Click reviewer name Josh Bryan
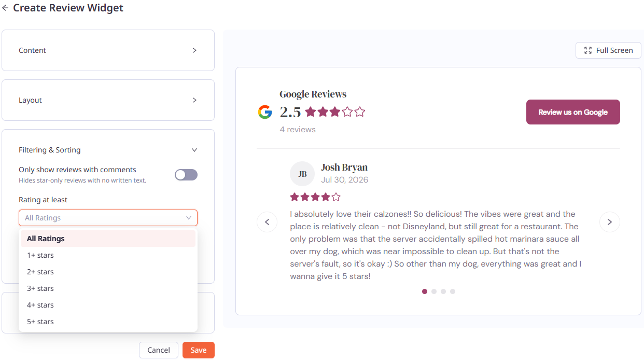644x362 pixels. point(344,168)
